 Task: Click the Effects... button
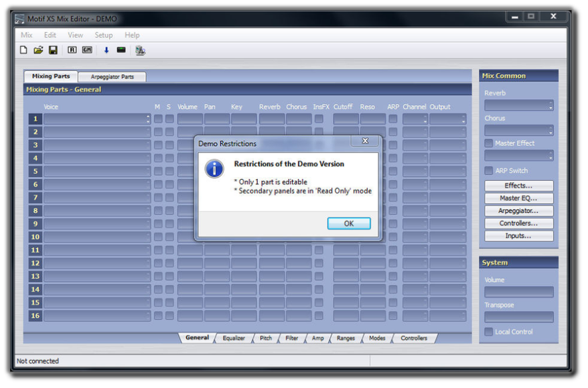pyautogui.click(x=518, y=186)
